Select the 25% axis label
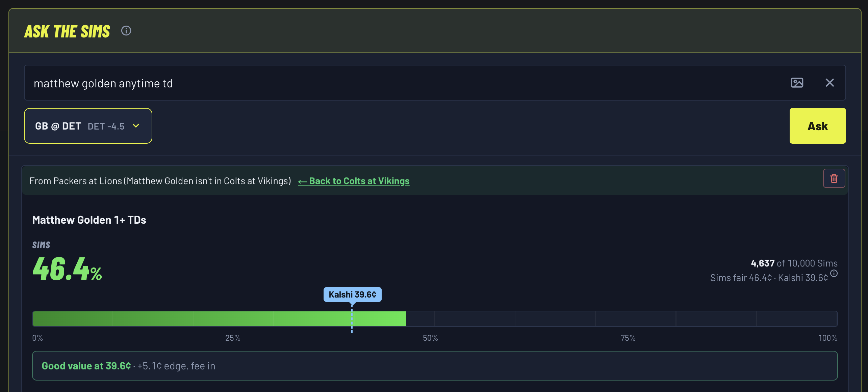 click(233, 338)
